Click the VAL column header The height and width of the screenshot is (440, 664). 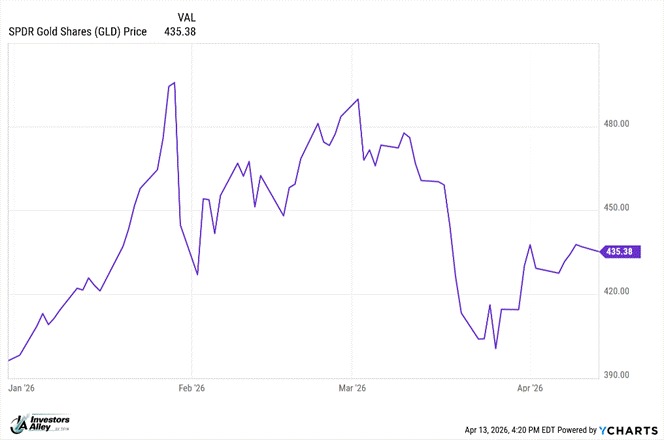pyautogui.click(x=187, y=18)
